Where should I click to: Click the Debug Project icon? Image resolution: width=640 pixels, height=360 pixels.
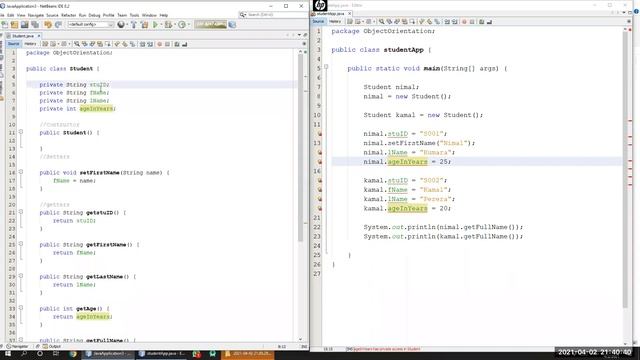pyautogui.click(x=168, y=25)
